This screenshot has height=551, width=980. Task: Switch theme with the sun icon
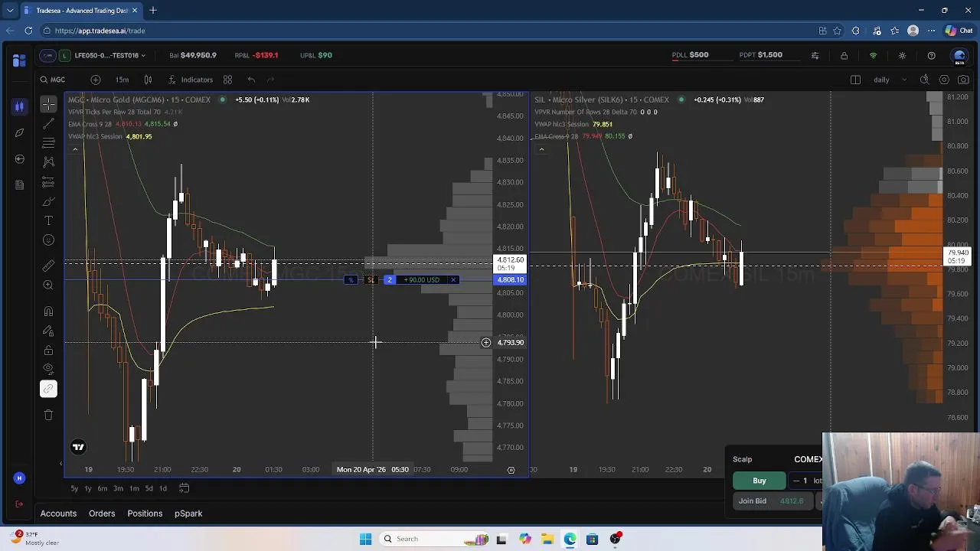(902, 55)
